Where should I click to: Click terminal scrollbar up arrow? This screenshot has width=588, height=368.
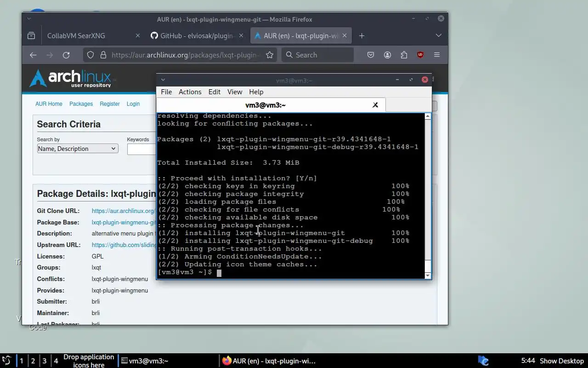tap(428, 116)
